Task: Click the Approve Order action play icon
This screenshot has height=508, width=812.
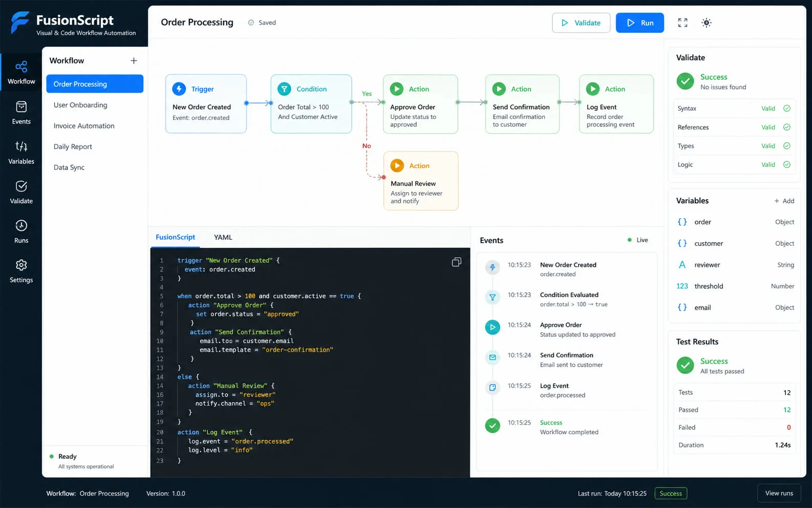Action: pos(397,89)
